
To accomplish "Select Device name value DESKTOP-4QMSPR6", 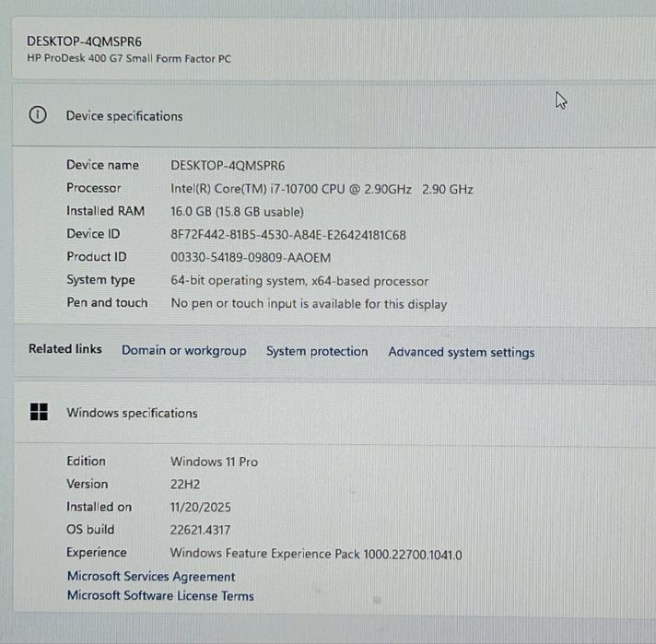I will tap(228, 166).
